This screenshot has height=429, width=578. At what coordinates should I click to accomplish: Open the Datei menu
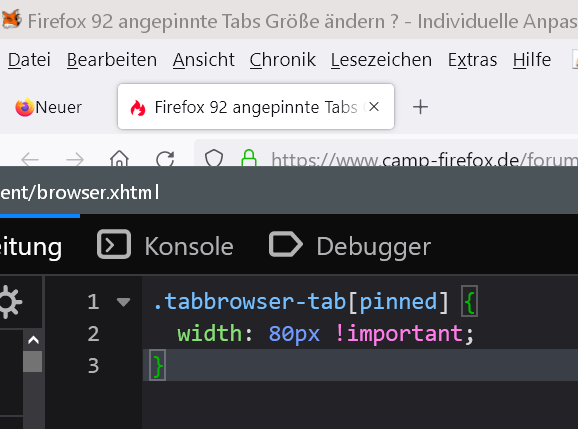tap(29, 60)
